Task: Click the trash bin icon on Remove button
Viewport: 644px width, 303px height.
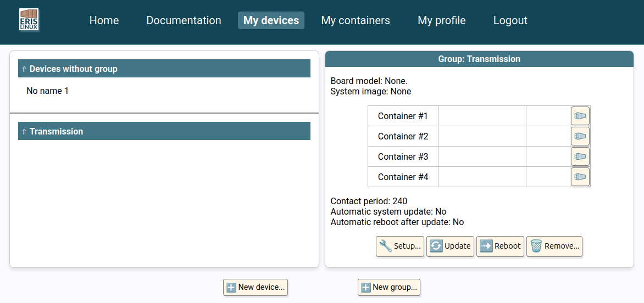Action: pos(536,246)
